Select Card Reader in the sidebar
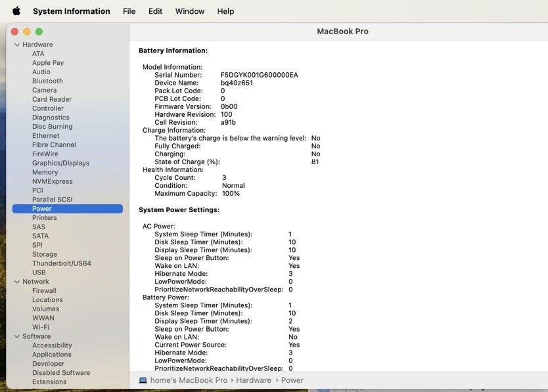This screenshot has width=548, height=392. point(52,99)
